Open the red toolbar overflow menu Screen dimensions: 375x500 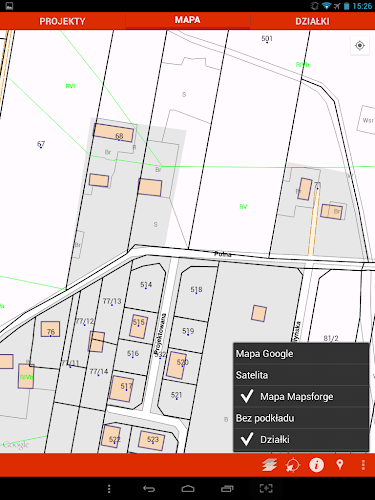(363, 465)
